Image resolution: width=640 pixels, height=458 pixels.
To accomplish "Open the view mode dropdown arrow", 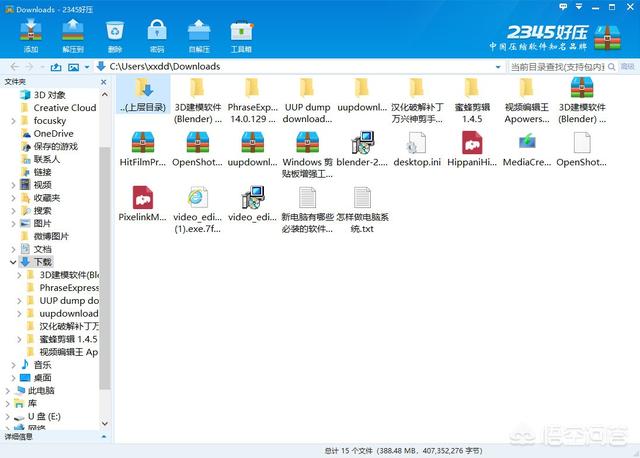I will [87, 67].
